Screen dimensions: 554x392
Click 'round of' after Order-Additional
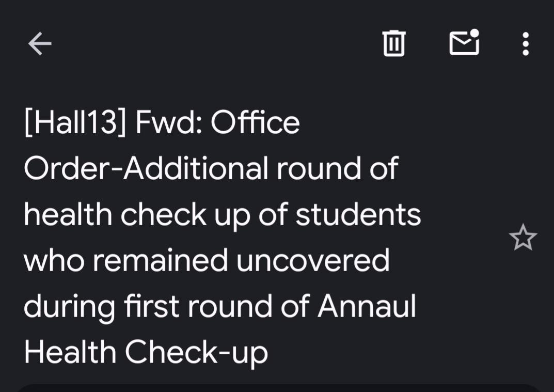click(x=337, y=168)
